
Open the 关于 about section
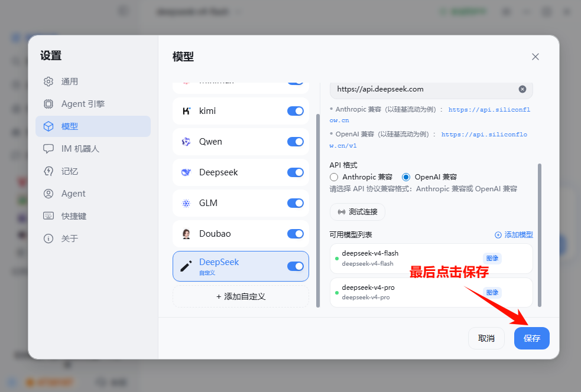coord(93,239)
